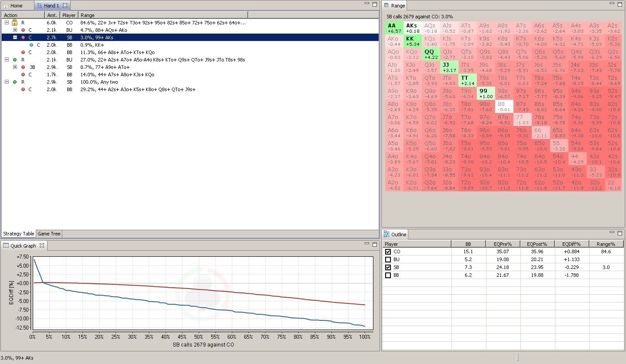The image size is (626, 364).
Task: Switch to the Home tab
Action: [17, 6]
